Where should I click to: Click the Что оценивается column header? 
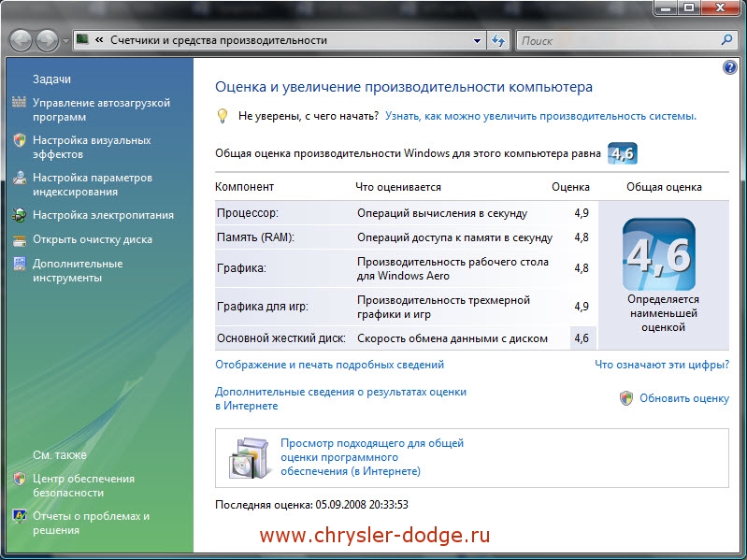398,187
